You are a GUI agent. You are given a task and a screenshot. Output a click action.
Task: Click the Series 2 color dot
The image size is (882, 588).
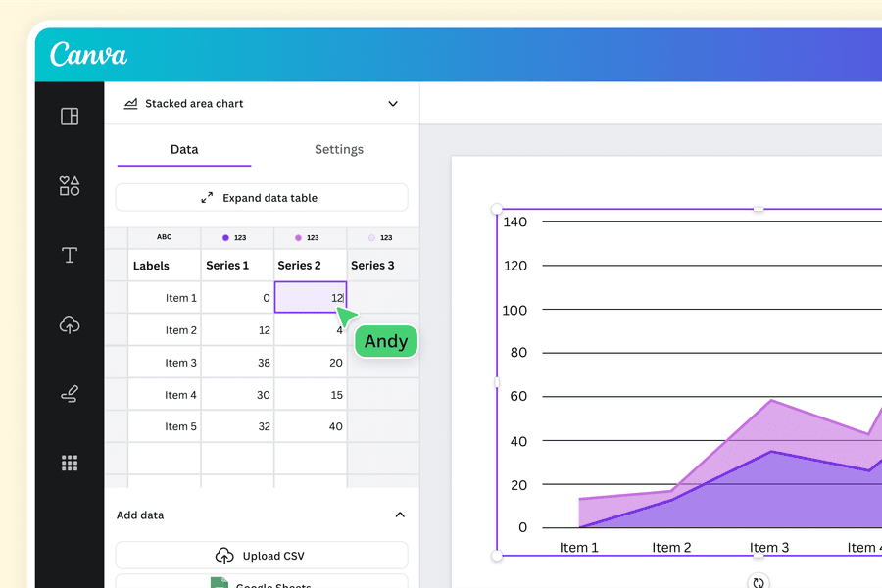click(298, 237)
